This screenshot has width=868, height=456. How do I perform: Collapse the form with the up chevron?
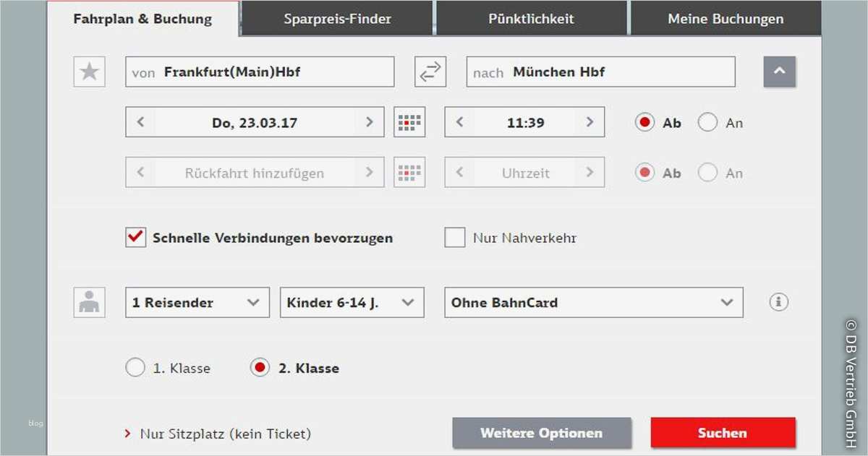[x=779, y=72]
